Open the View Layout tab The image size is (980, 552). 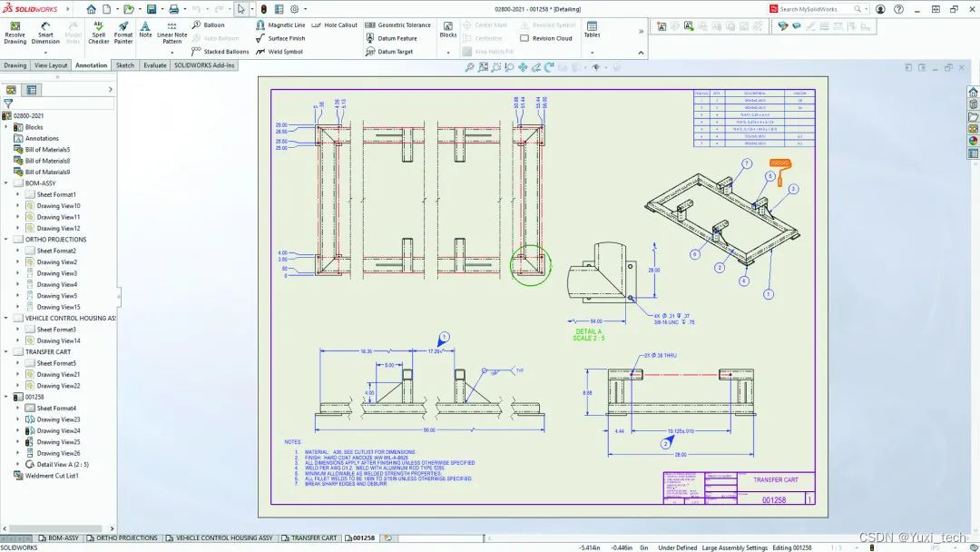(x=51, y=64)
